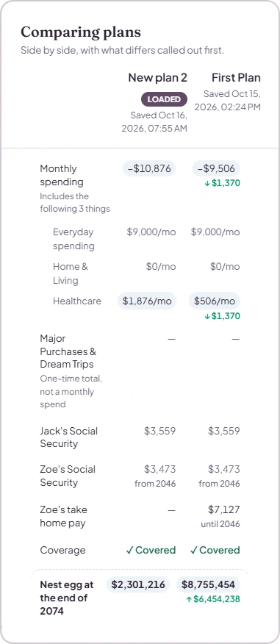Viewport: 280px width, 644px height.
Task: Select the New plan 2 column header
Action: pos(158,78)
